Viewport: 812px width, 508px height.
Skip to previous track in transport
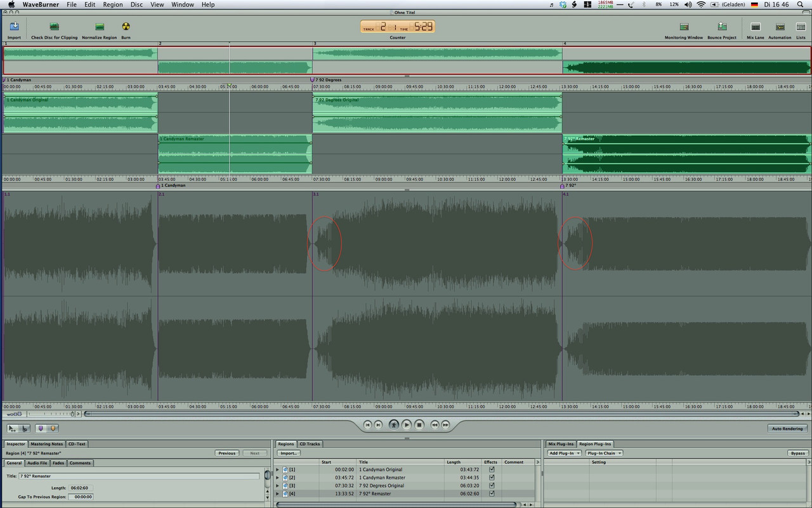pos(367,425)
